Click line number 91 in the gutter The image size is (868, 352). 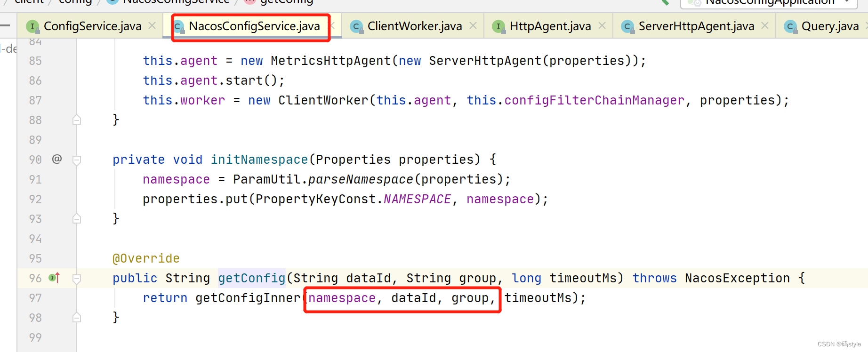tap(35, 179)
